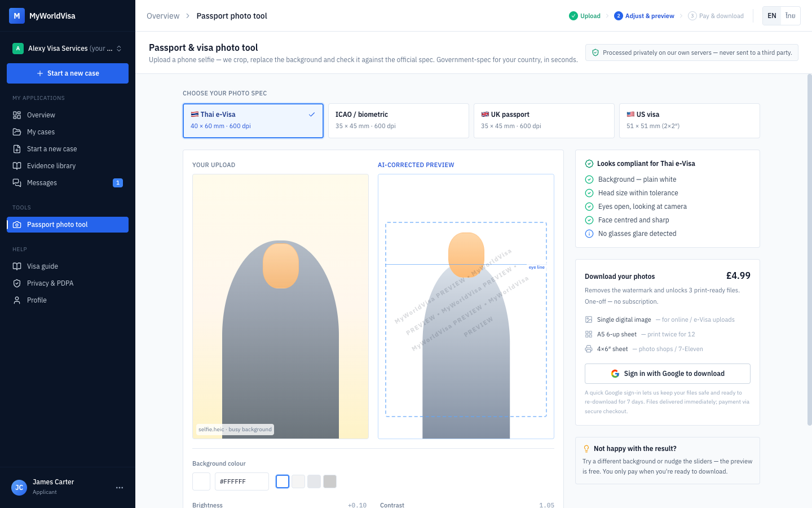Viewport: 812px width, 508px height.
Task: Choose the light grey background swatch
Action: click(x=314, y=481)
